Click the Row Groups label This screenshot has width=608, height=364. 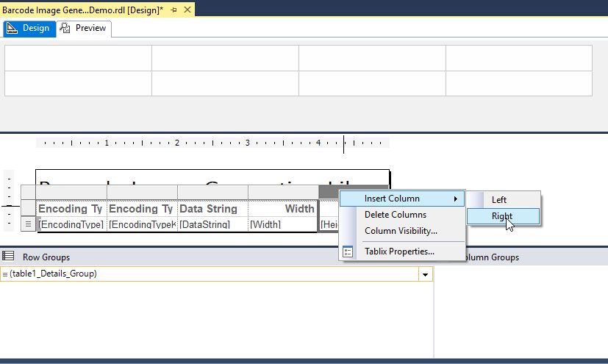(46, 257)
